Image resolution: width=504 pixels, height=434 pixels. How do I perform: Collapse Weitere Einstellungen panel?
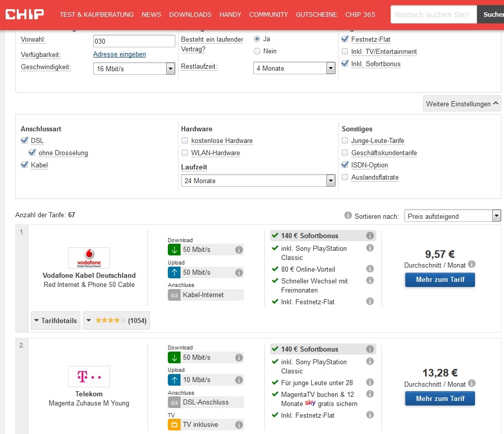pyautogui.click(x=462, y=103)
